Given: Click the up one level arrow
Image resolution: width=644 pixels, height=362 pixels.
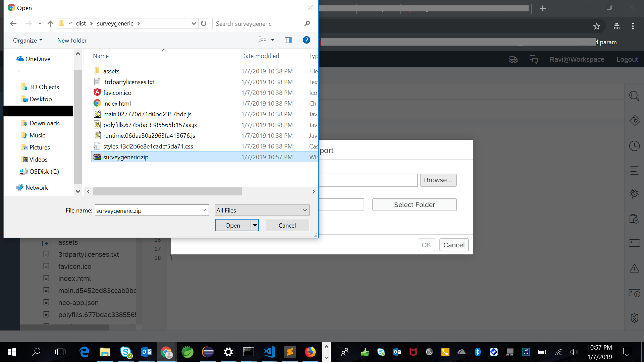Looking at the screenshot, I should coord(50,23).
